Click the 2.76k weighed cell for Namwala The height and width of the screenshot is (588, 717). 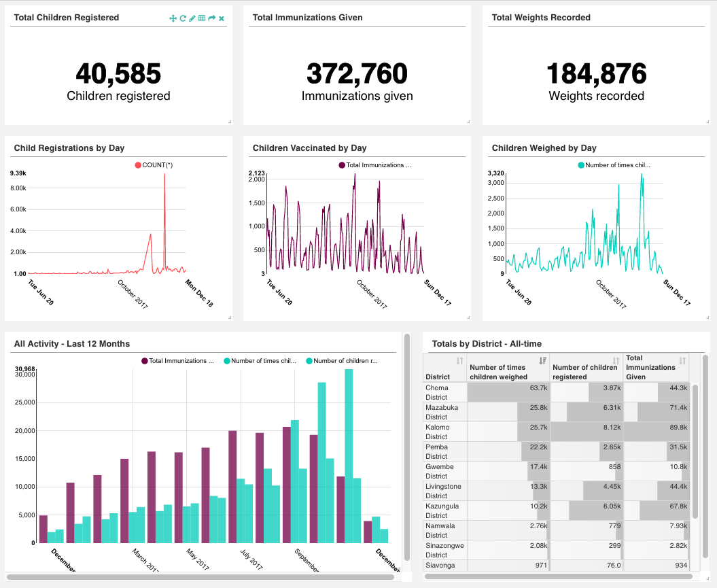(508, 530)
